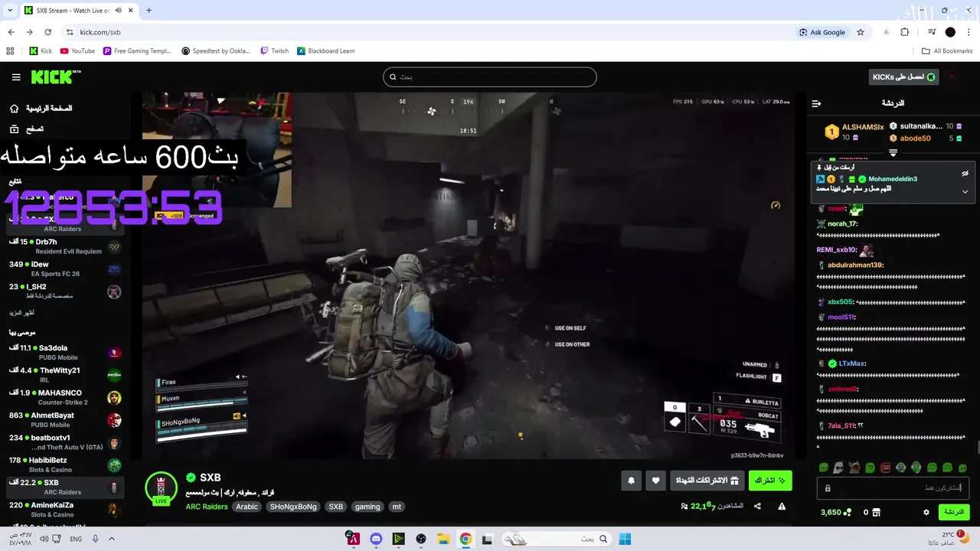Click gifter abode50 in leaderboard
The height and width of the screenshot is (551, 980).
(x=915, y=139)
